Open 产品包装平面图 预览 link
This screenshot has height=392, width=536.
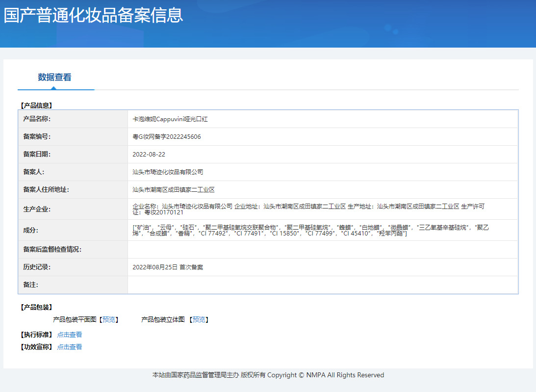click(109, 319)
